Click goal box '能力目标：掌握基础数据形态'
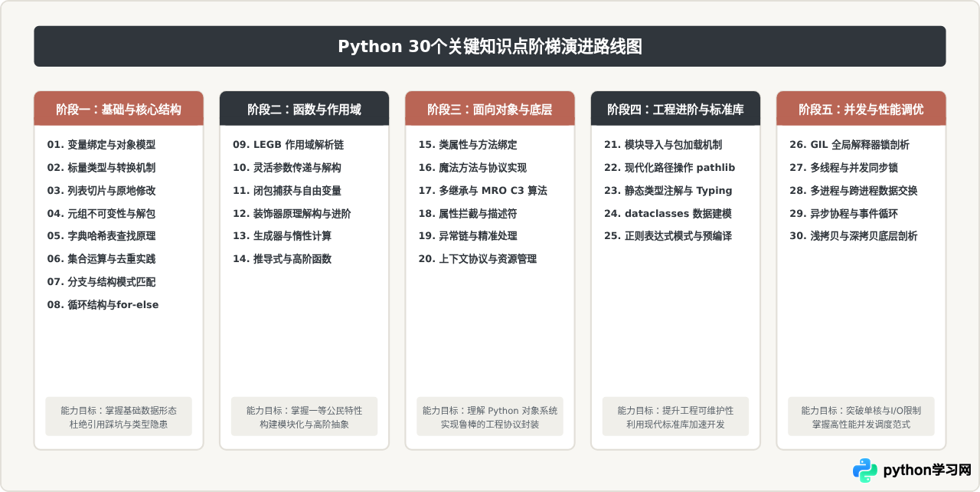 [119, 416]
